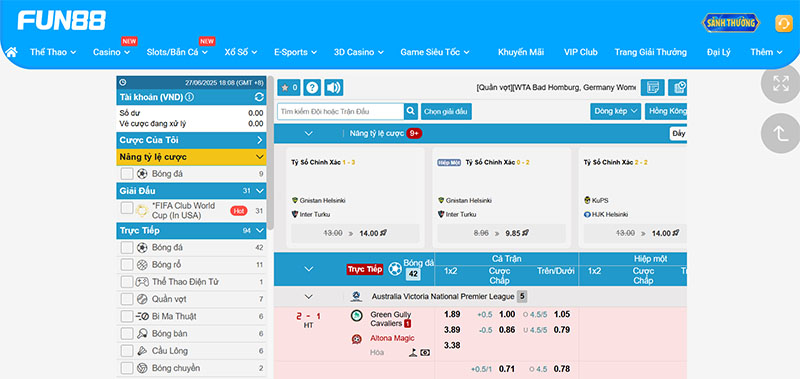The width and height of the screenshot is (800, 379).
Task: Click the FUN88 logo
Action: (62, 20)
